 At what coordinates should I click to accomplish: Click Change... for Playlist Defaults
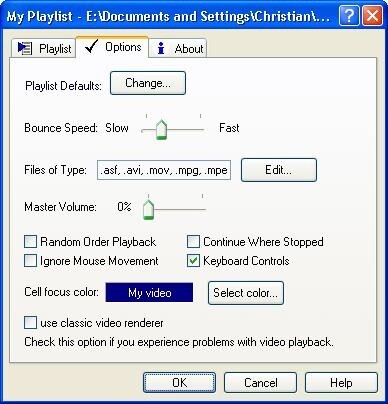pyautogui.click(x=148, y=83)
